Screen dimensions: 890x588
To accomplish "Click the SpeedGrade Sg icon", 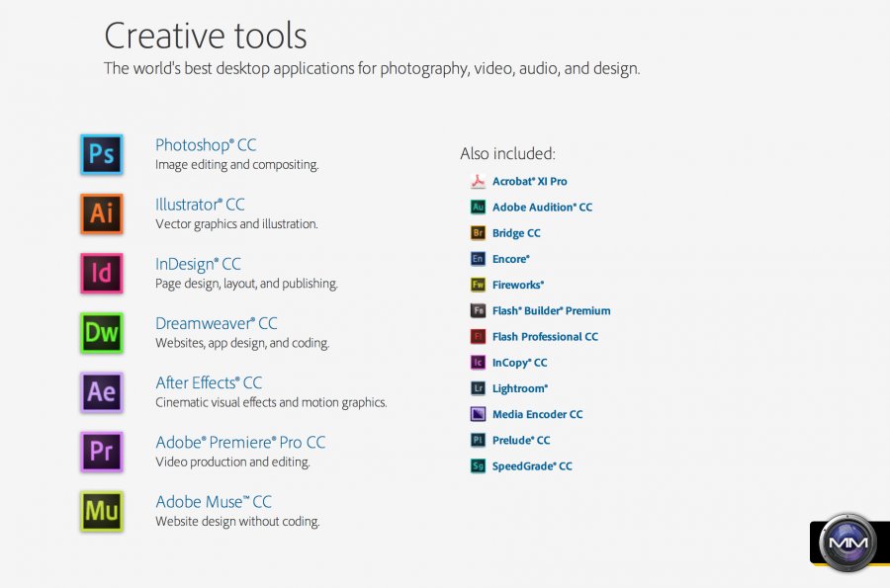I will click(478, 466).
